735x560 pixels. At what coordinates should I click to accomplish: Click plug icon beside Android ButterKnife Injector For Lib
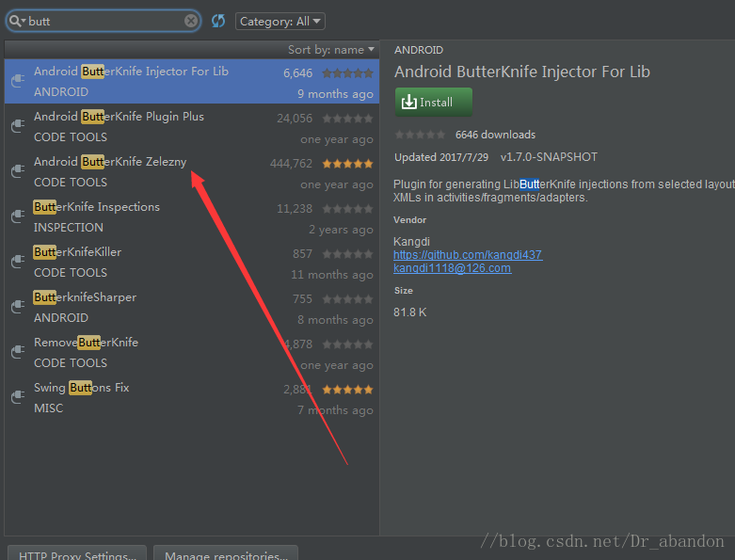coord(18,81)
